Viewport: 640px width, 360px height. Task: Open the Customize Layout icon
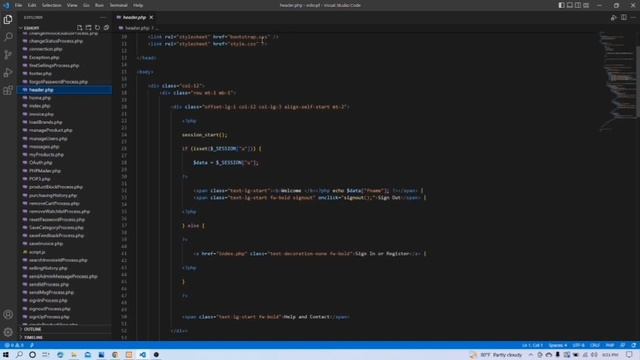click(x=586, y=5)
